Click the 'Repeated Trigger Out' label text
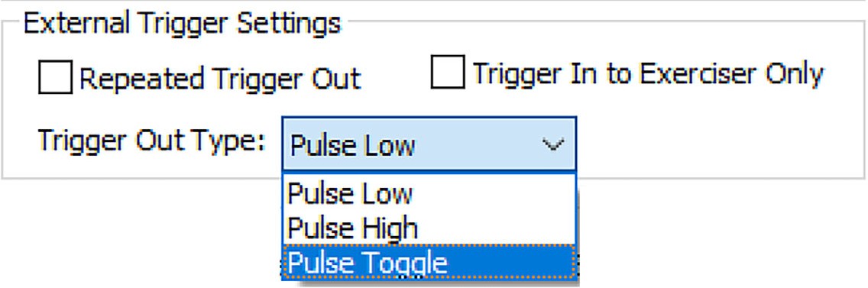868x288 pixels. (x=220, y=79)
